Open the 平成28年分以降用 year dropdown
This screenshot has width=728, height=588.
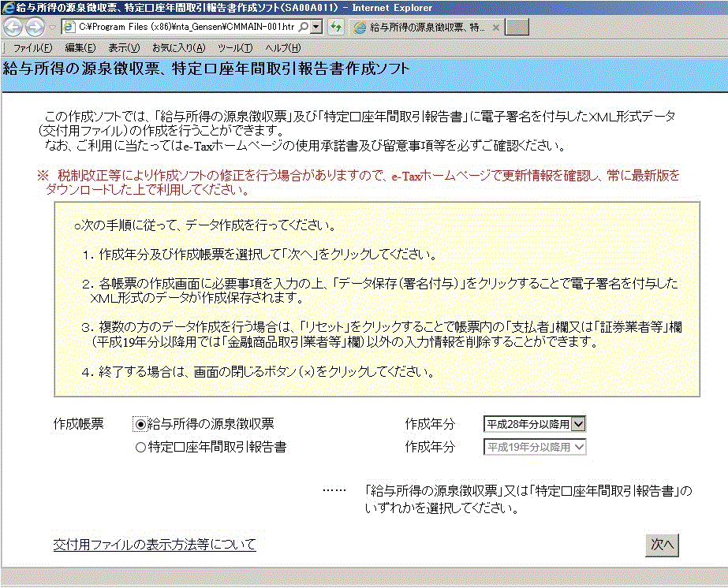[535, 424]
